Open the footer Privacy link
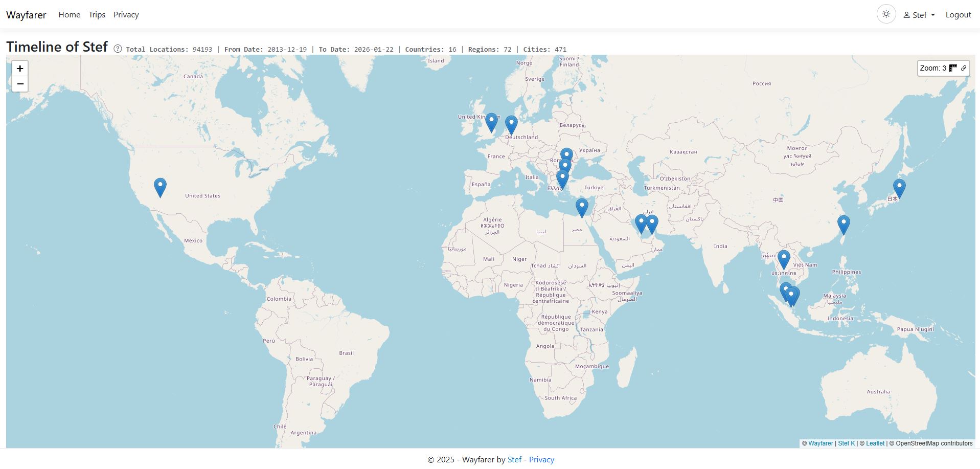The width and height of the screenshot is (980, 469). [x=541, y=459]
